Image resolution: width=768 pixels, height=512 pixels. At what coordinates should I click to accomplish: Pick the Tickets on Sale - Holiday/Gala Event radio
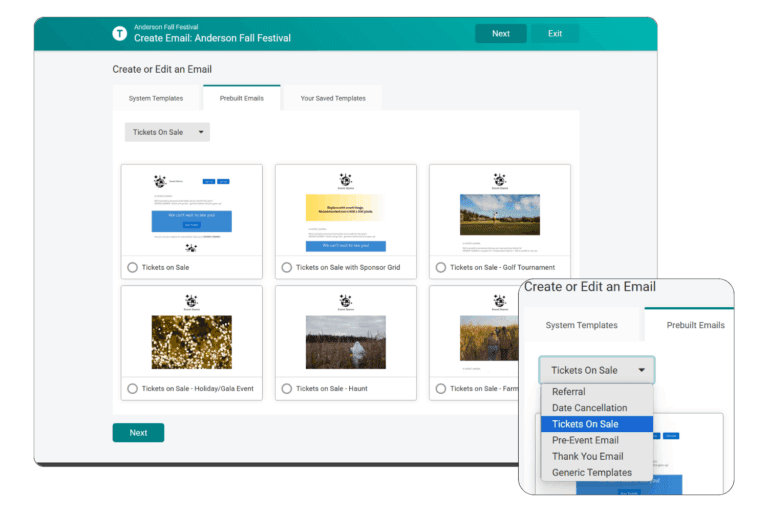133,388
